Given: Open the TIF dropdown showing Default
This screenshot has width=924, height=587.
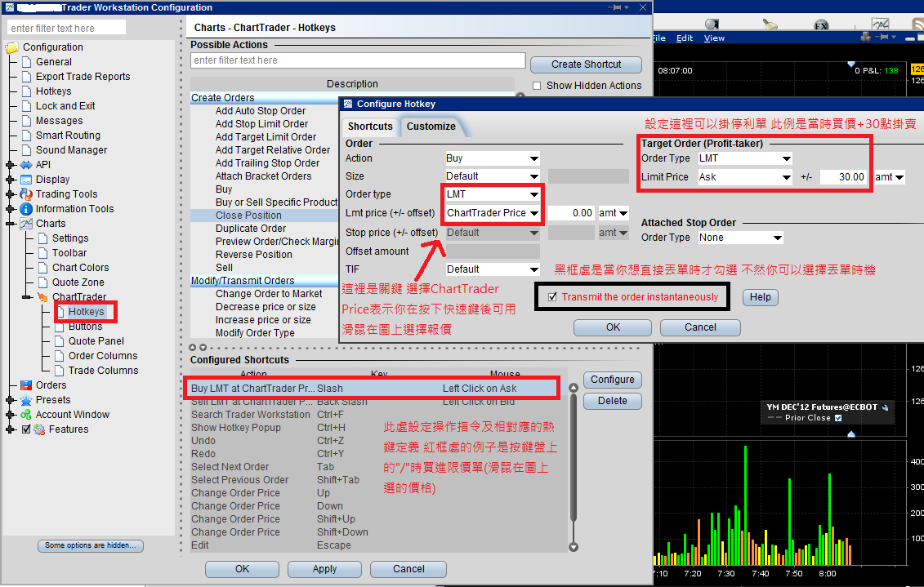Looking at the screenshot, I should (x=492, y=269).
